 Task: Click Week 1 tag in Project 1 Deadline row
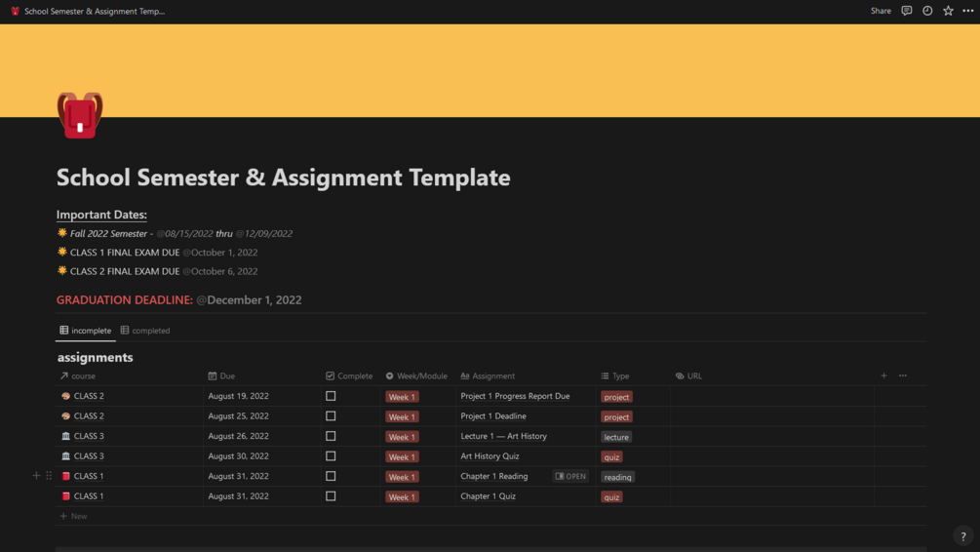[x=402, y=416]
